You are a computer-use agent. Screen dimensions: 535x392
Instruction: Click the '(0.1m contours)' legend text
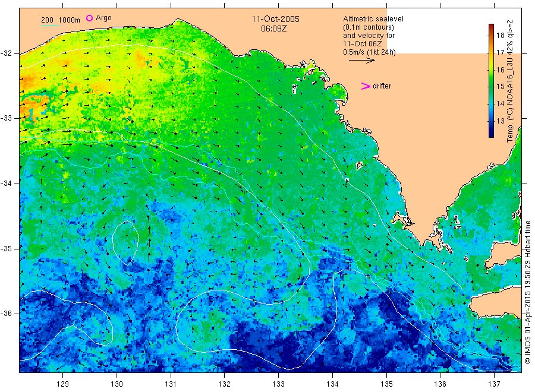[369, 27]
